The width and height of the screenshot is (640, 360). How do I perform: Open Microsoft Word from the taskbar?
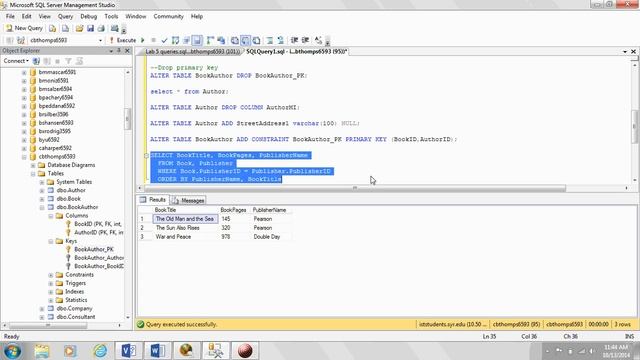158,351
